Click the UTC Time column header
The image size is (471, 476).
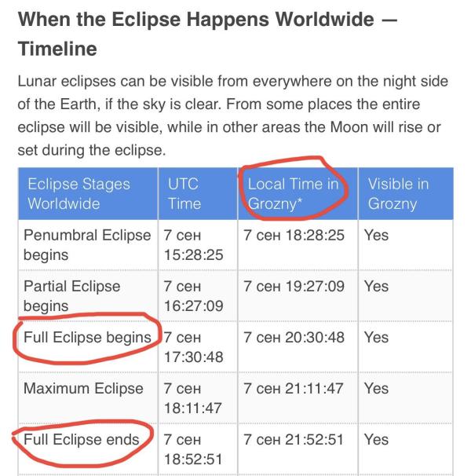[184, 193]
